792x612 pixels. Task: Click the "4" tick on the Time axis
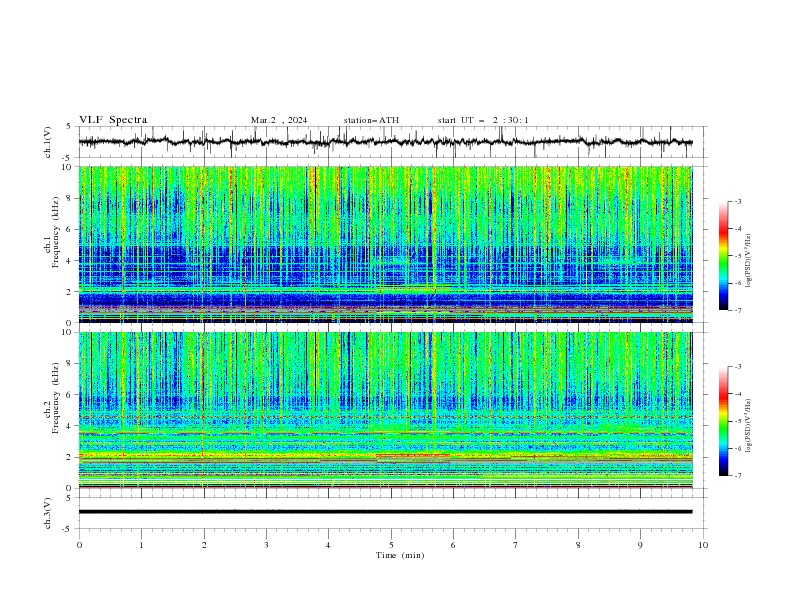[328, 545]
